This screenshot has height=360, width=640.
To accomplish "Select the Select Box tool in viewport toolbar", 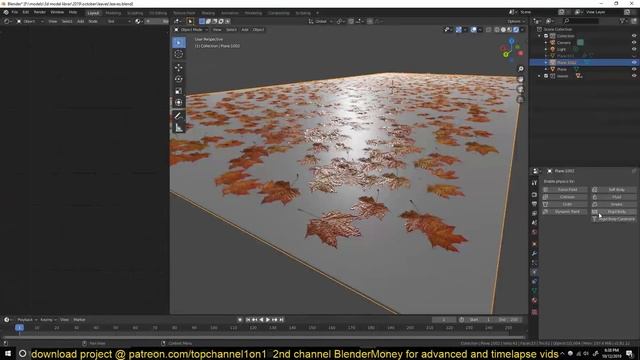I will [x=179, y=42].
